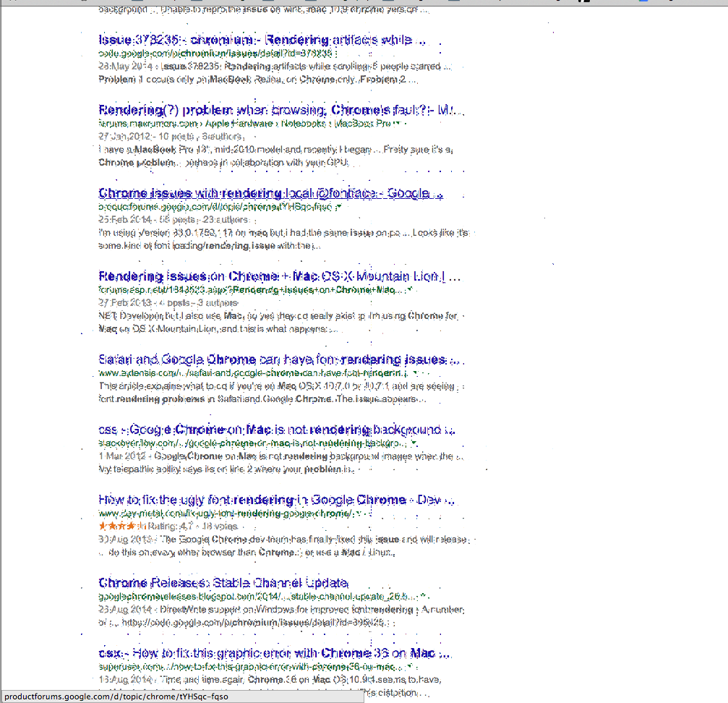
Task: Click snippet "Mac on OS X Mountain Lion, and this is what happens"
Action: [x=218, y=329]
